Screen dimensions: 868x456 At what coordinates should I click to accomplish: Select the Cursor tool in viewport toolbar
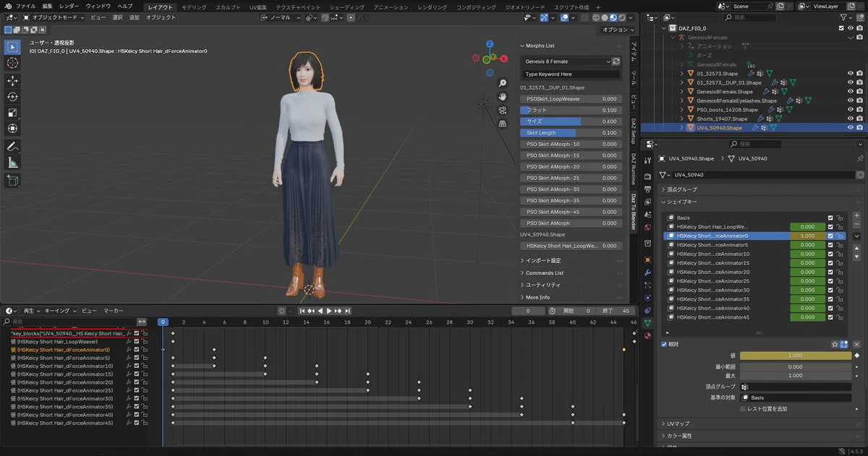(x=12, y=63)
